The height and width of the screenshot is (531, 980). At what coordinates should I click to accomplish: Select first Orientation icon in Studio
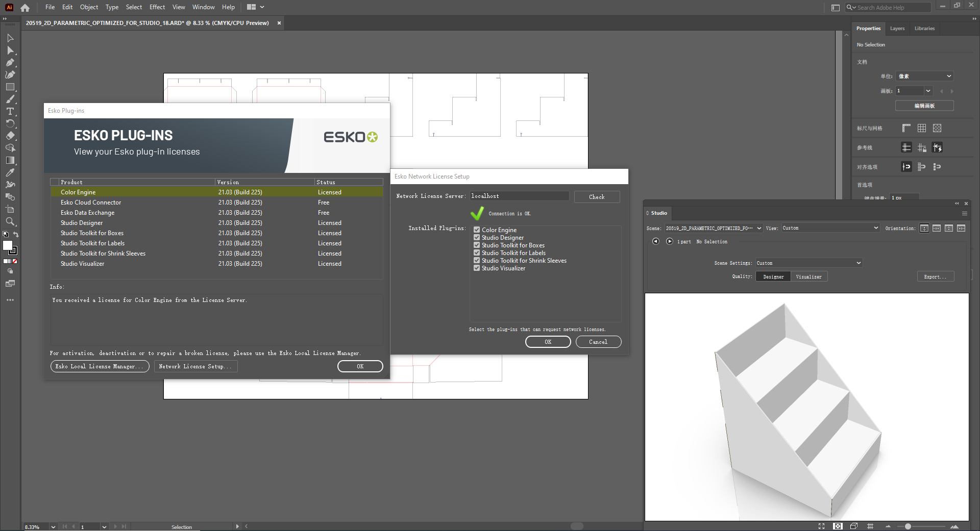pyautogui.click(x=924, y=228)
